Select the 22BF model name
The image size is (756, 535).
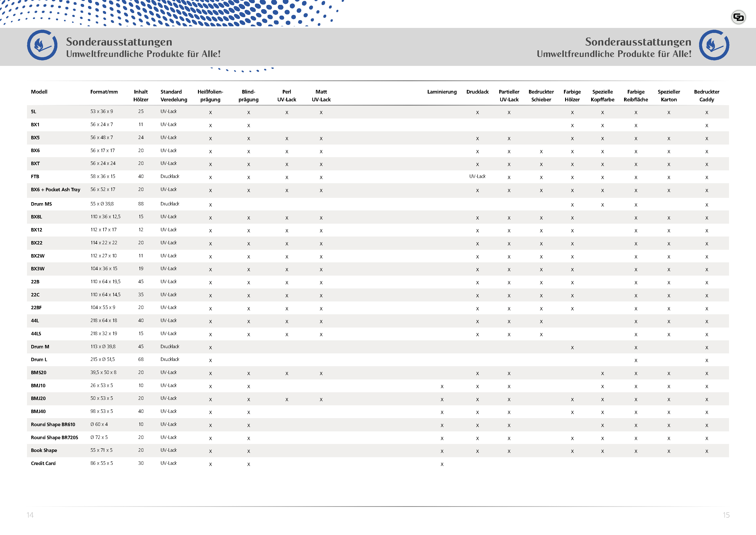tap(36, 308)
